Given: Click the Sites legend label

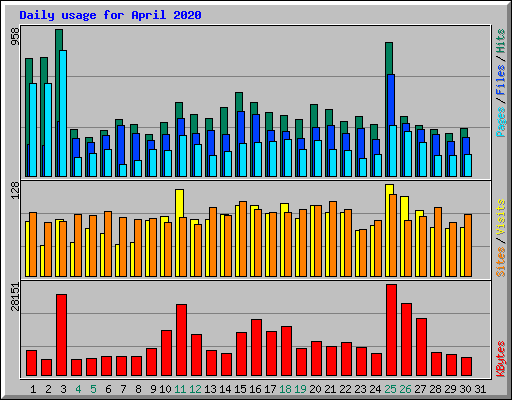Looking at the screenshot, I should pos(501,262).
